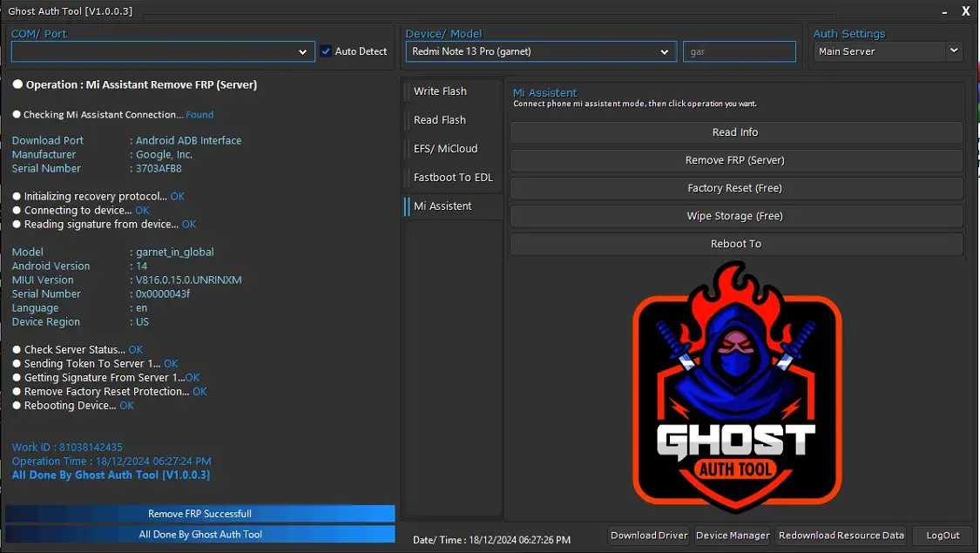Execute Wipe Storage (Free)

735,216
